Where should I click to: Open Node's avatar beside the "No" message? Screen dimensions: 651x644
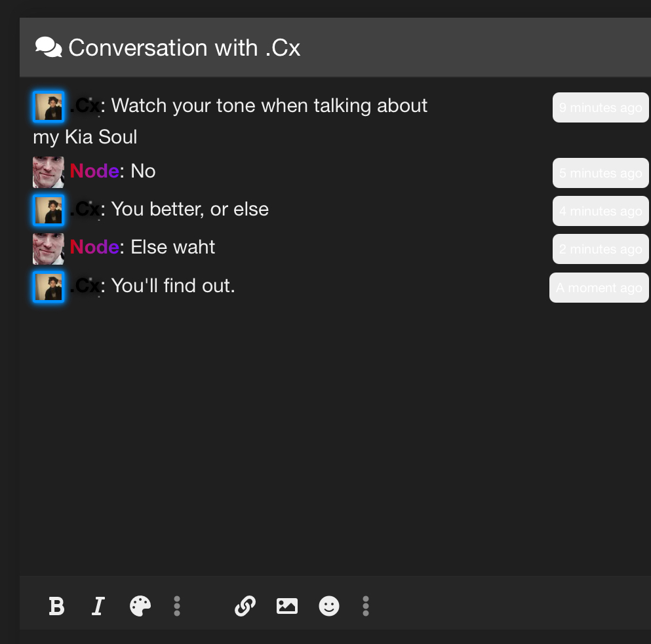[49, 172]
